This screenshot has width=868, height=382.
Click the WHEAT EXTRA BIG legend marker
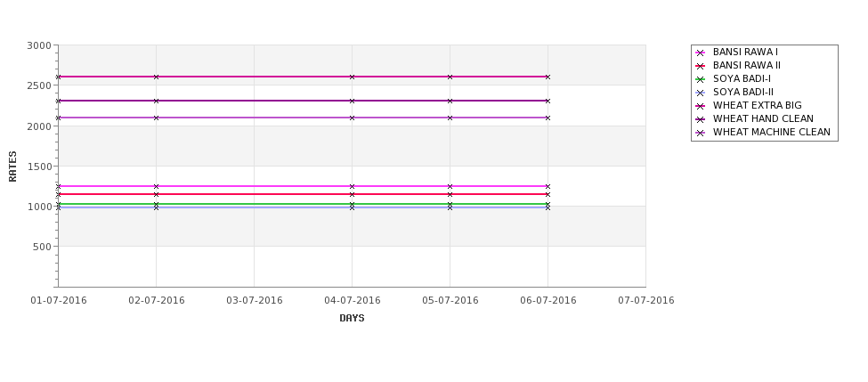tap(701, 106)
